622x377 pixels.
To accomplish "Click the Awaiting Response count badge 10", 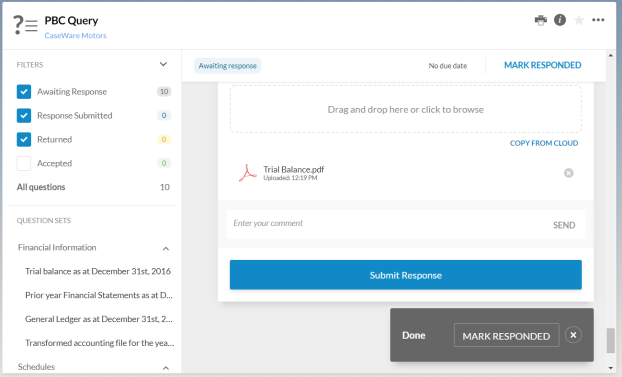I will [x=164, y=92].
